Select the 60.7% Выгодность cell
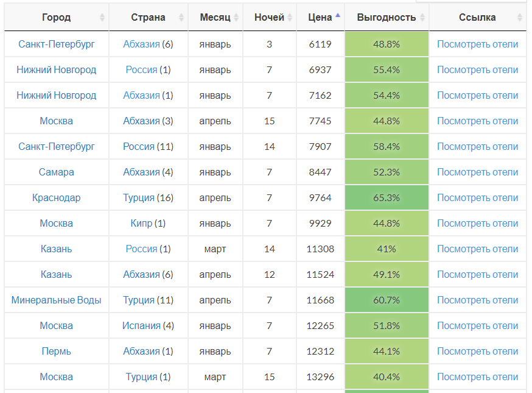 (387, 300)
